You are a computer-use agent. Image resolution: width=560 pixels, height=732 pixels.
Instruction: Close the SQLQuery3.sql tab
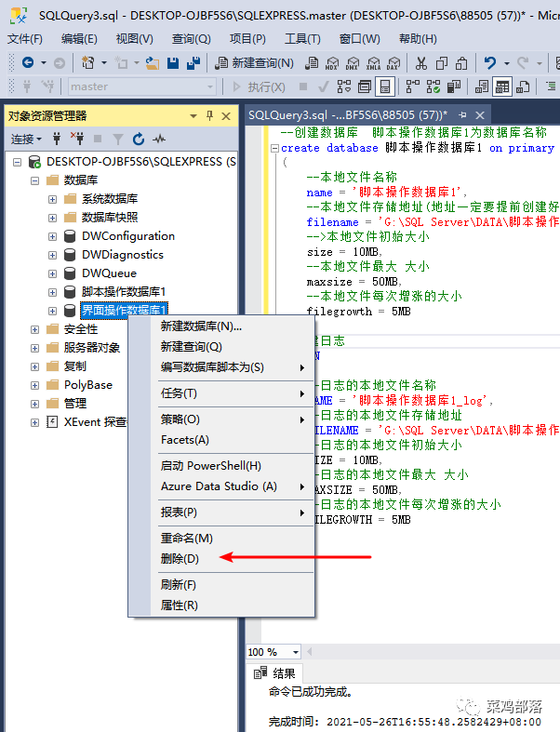[480, 114]
